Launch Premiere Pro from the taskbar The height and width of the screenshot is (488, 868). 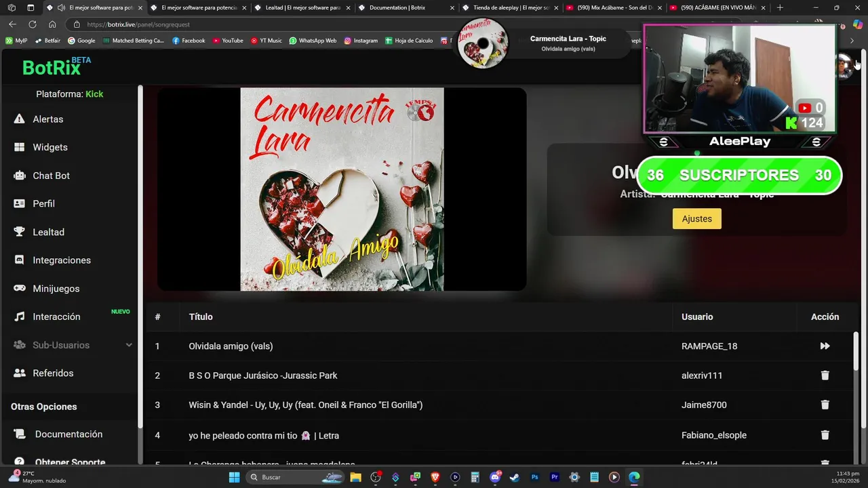(555, 477)
